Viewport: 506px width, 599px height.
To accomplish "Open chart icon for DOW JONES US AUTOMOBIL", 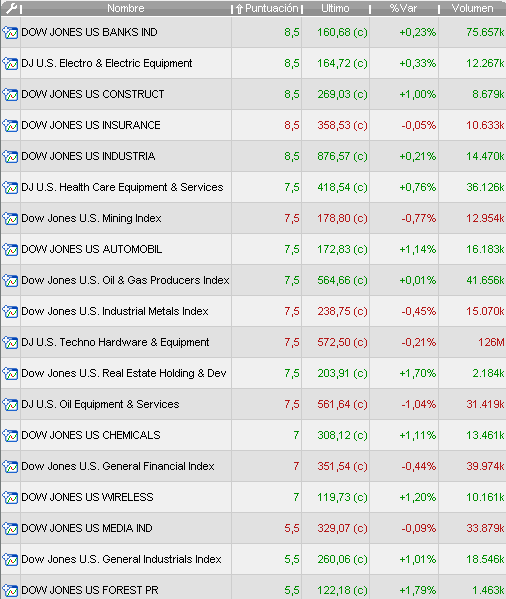I will point(10,249).
